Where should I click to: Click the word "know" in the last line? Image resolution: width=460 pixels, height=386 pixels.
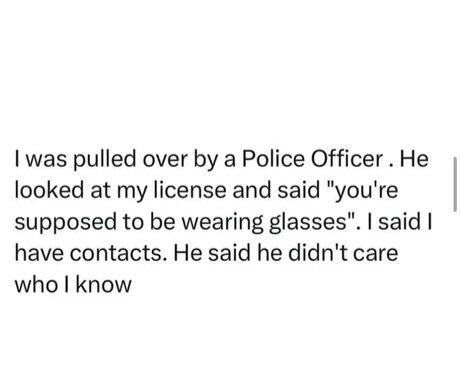(x=104, y=284)
